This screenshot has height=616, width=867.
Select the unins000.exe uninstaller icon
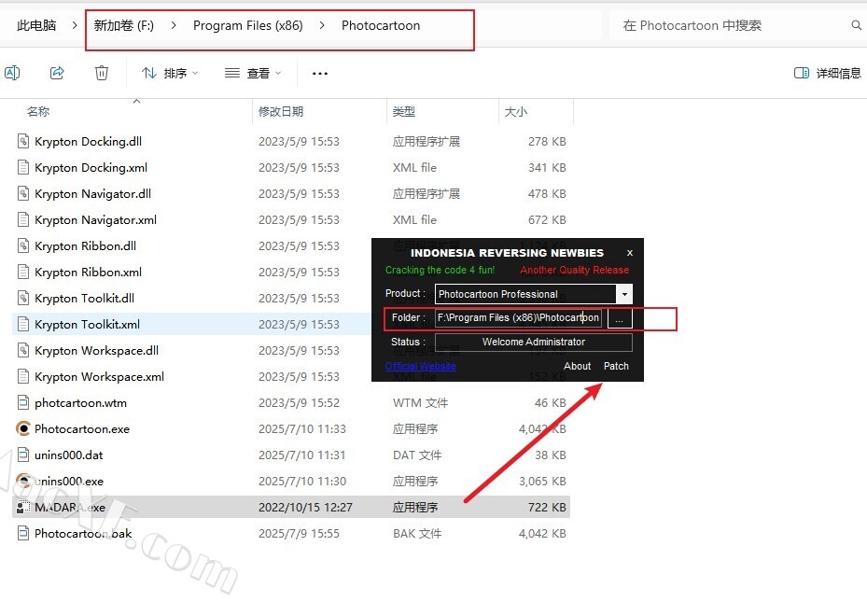coord(23,481)
